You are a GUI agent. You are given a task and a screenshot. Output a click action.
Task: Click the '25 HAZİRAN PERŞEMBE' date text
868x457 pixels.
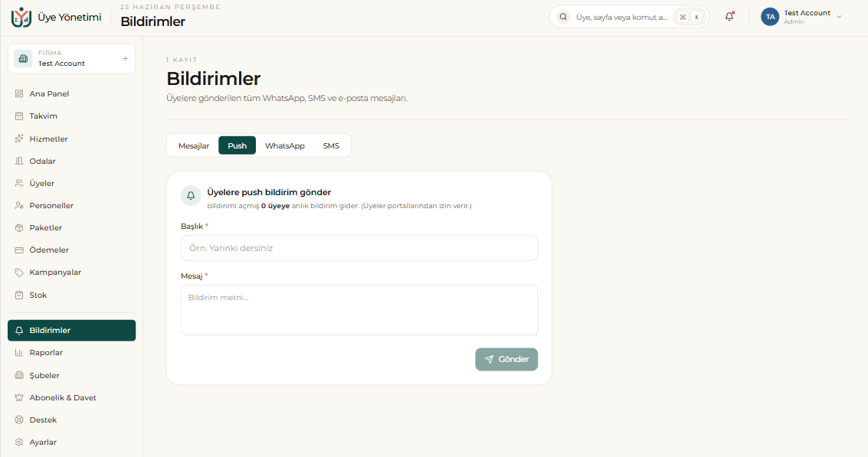click(x=171, y=7)
